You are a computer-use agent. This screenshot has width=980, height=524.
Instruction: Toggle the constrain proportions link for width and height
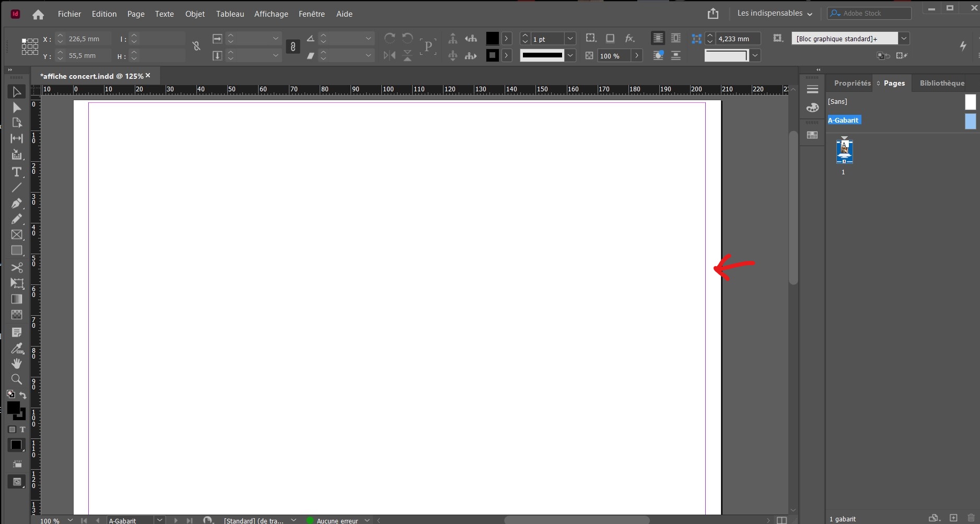pyautogui.click(x=293, y=47)
